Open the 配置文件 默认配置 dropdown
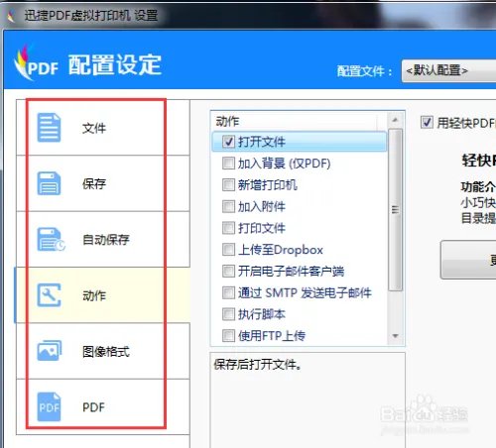 448,70
